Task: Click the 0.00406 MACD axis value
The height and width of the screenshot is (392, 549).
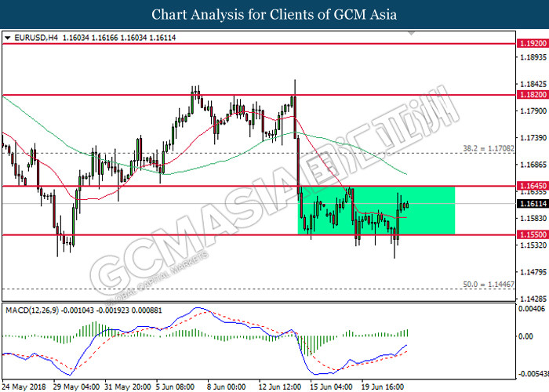Action: [x=533, y=309]
